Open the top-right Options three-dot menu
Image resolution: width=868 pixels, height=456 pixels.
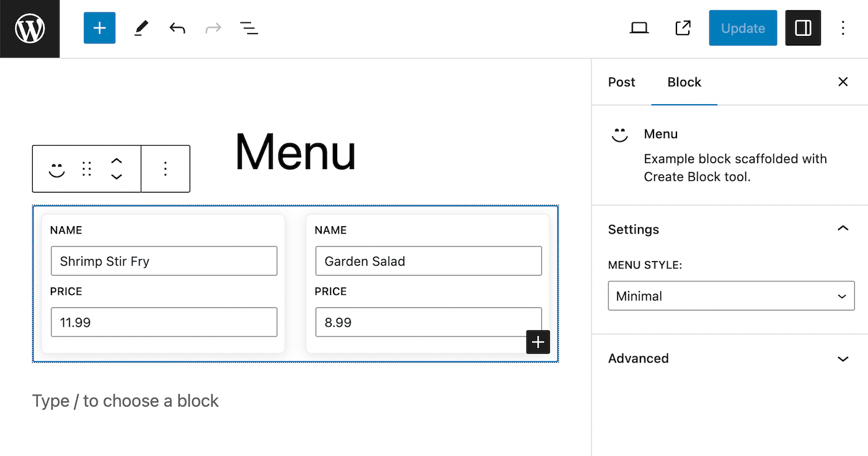(843, 28)
